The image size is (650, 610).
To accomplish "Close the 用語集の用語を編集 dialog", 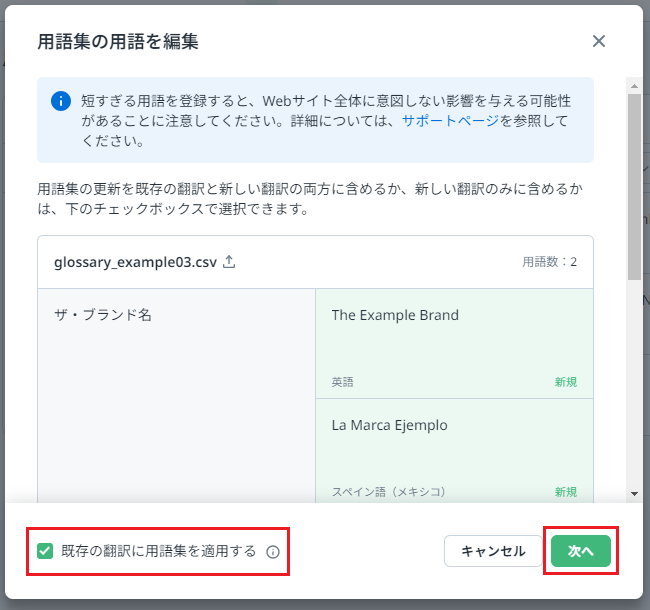I will pyautogui.click(x=599, y=41).
